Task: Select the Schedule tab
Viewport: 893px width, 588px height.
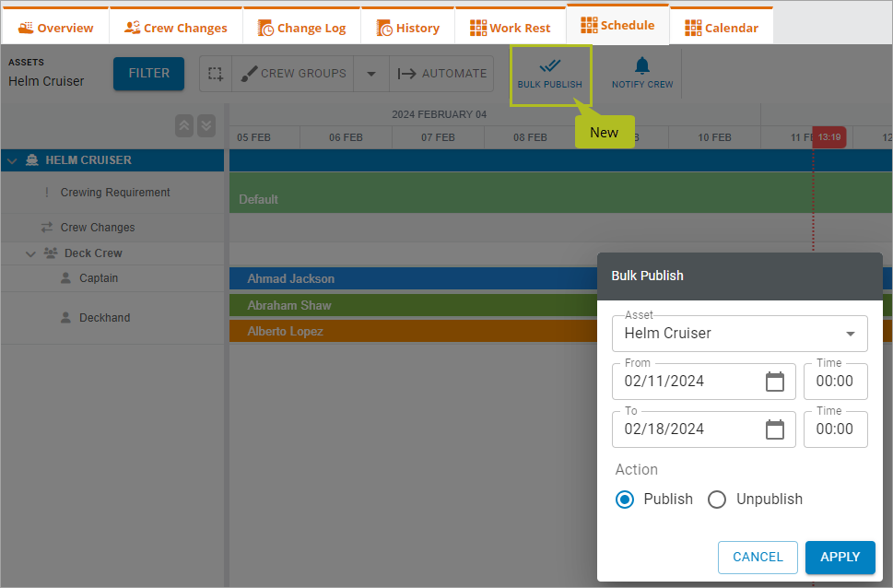Action: tap(618, 25)
